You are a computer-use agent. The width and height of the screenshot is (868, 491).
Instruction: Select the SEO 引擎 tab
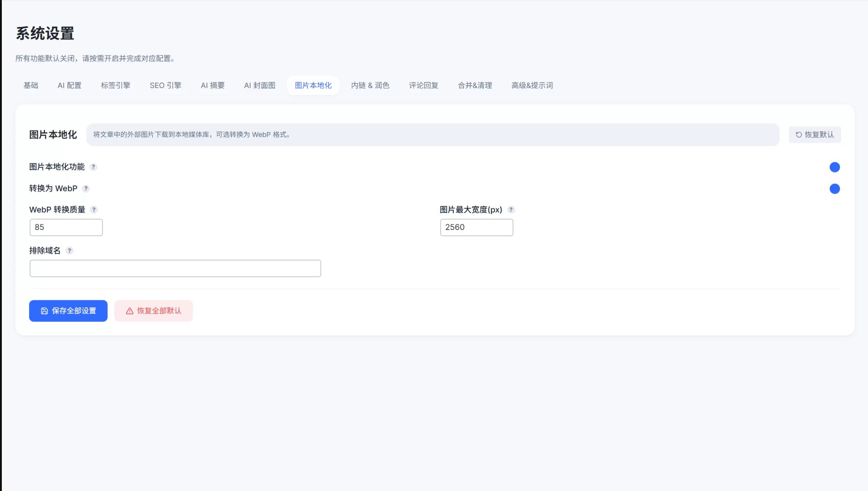coord(165,85)
